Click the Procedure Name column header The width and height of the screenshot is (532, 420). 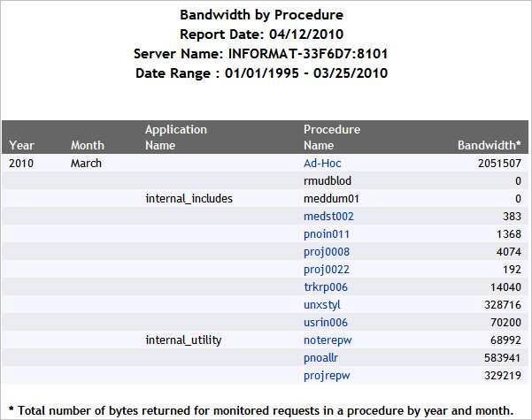[332, 137]
